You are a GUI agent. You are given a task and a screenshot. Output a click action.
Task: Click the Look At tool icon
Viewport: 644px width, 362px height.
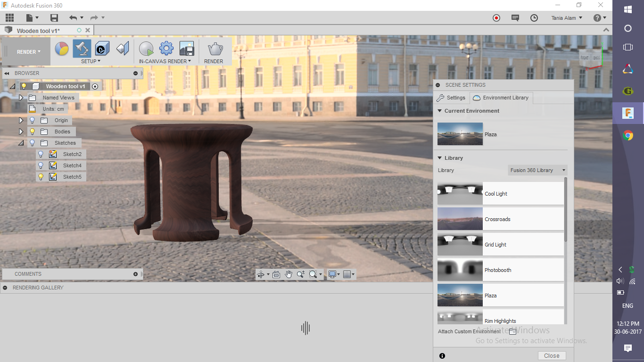pyautogui.click(x=276, y=274)
